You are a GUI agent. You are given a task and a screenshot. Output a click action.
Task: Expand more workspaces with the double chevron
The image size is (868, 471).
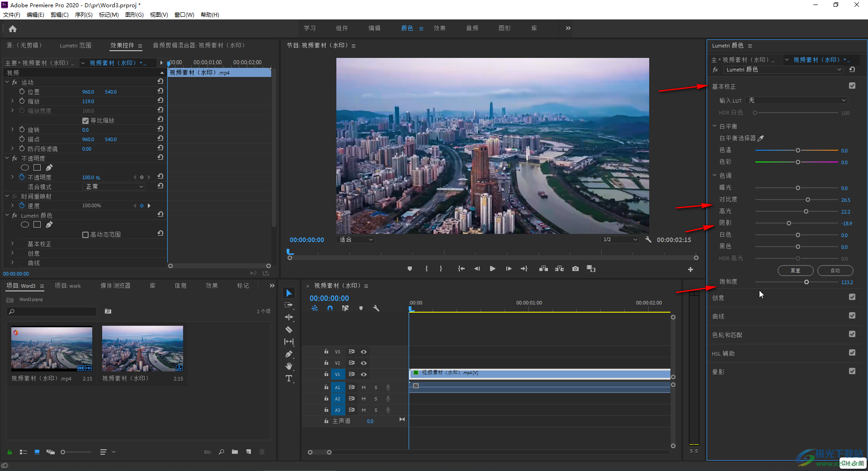tap(568, 28)
